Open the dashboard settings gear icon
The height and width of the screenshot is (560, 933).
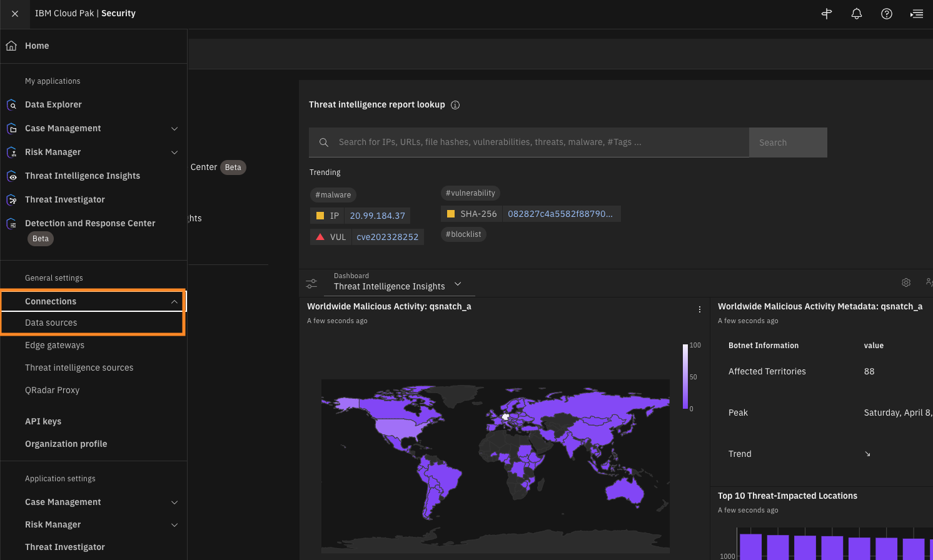(x=906, y=282)
